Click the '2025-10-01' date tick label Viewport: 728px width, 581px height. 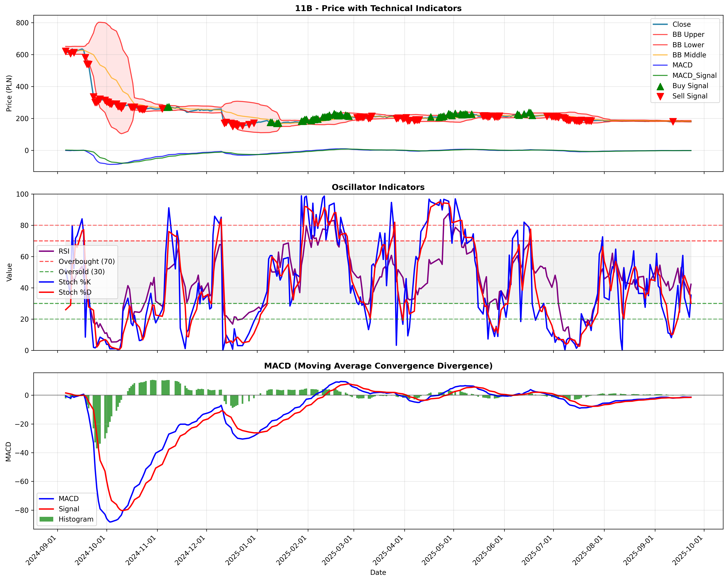point(688,550)
